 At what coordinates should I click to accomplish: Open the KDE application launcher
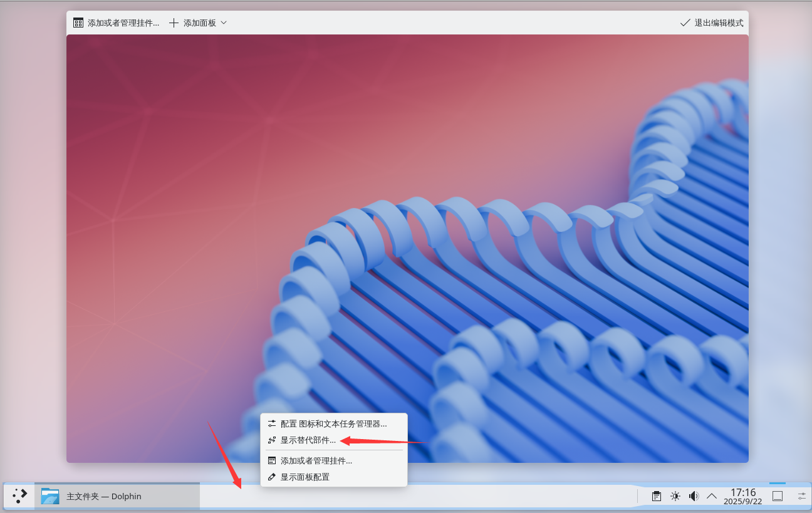pos(19,496)
